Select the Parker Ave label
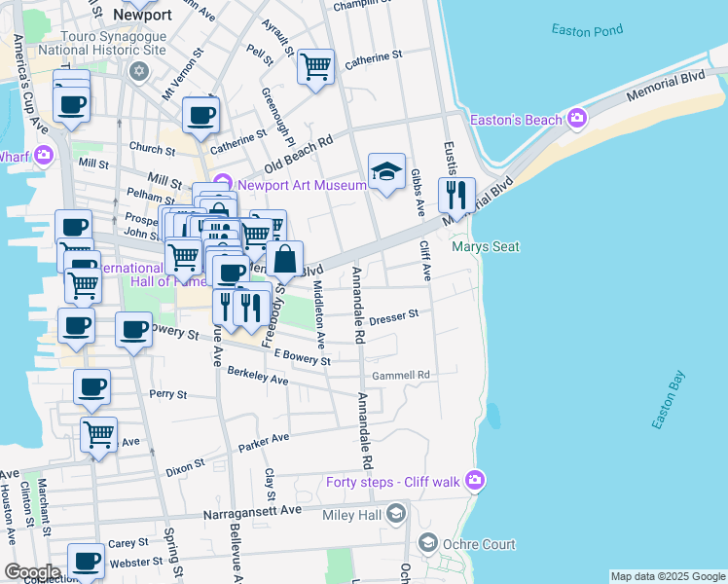Screen dimensions: 728x584 coord(264,443)
